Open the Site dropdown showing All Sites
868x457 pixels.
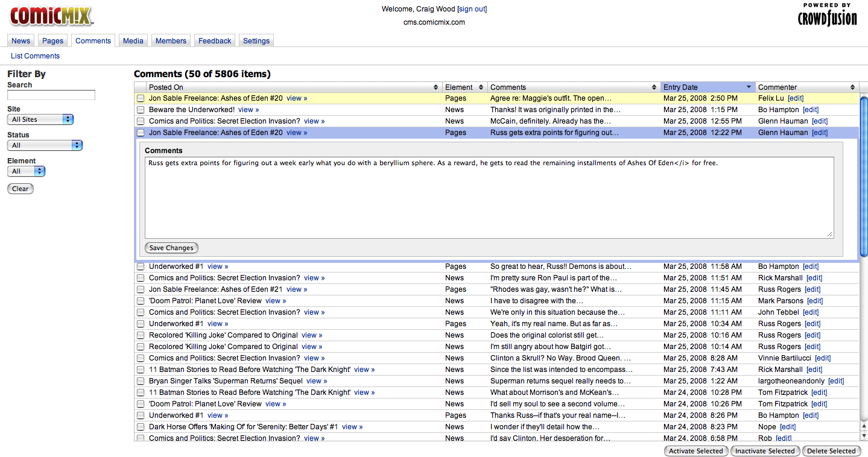point(40,119)
